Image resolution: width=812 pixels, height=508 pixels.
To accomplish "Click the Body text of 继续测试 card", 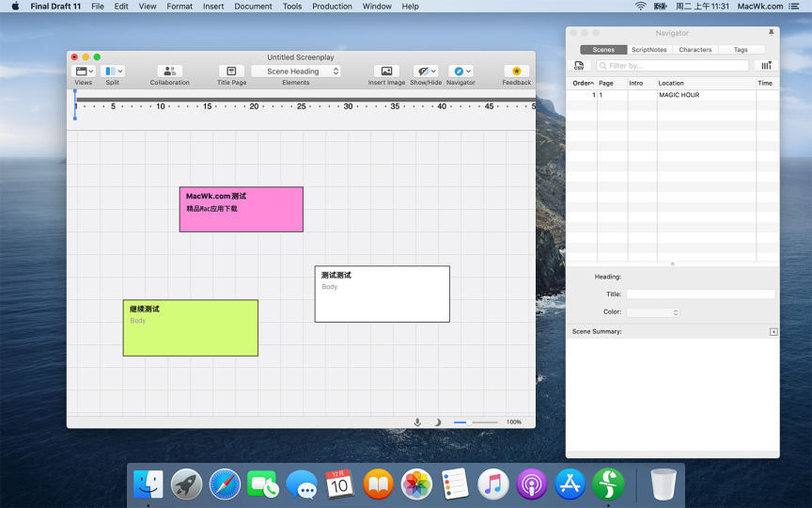I will coord(138,321).
